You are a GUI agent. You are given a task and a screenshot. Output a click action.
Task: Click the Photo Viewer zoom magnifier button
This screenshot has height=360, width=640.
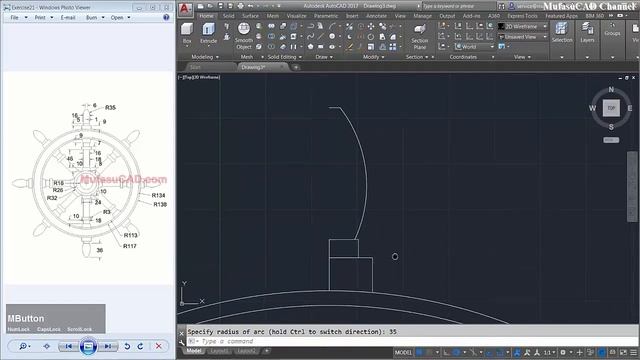tap(24, 346)
